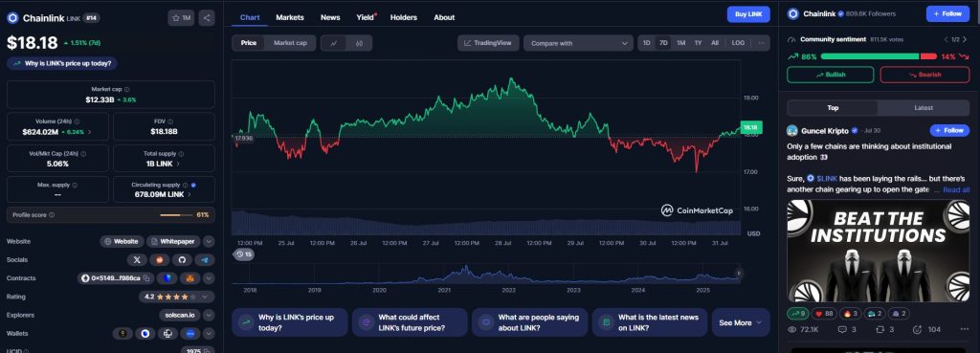Screen dimensions: 980x353
Task: Open the first black-gold wallet icon
Action: 122,334
